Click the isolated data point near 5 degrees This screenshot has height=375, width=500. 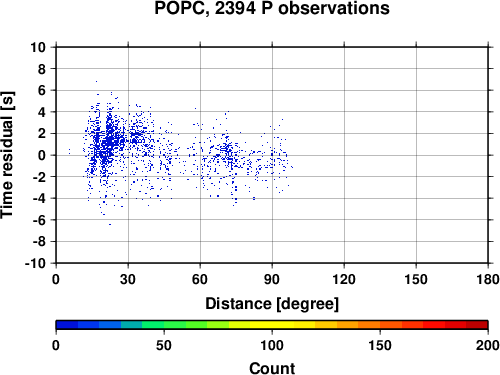click(69, 152)
